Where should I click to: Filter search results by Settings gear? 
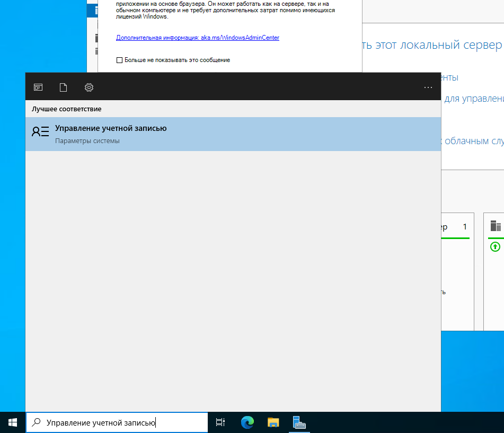coord(89,87)
